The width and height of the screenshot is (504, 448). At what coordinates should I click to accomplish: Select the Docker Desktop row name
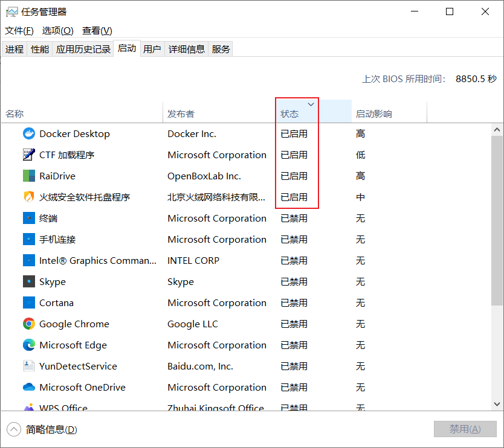coord(74,133)
